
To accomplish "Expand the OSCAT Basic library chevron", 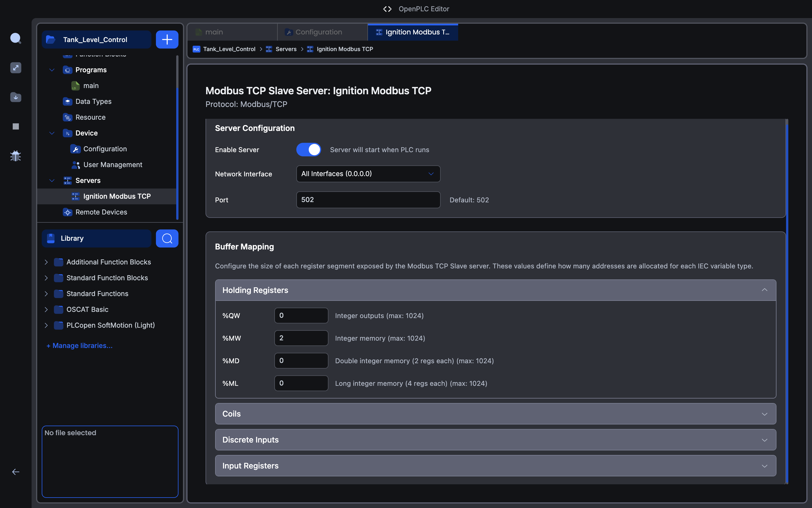I will [x=46, y=309].
